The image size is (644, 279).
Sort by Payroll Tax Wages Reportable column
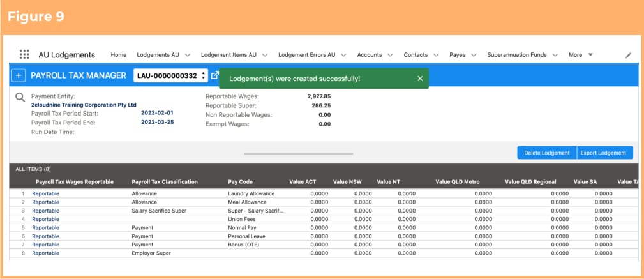coord(74,181)
